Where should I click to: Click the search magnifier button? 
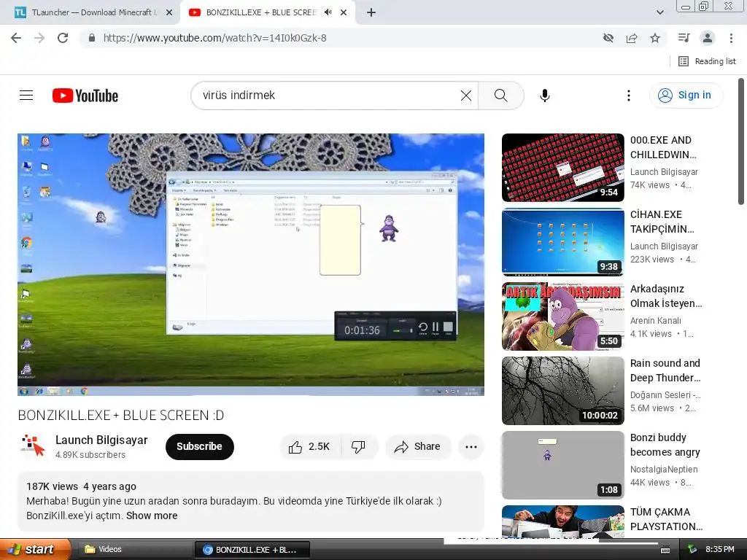click(x=501, y=96)
